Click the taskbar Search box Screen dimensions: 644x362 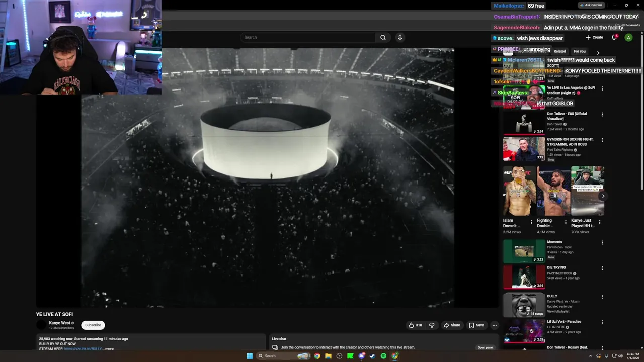[x=284, y=356]
